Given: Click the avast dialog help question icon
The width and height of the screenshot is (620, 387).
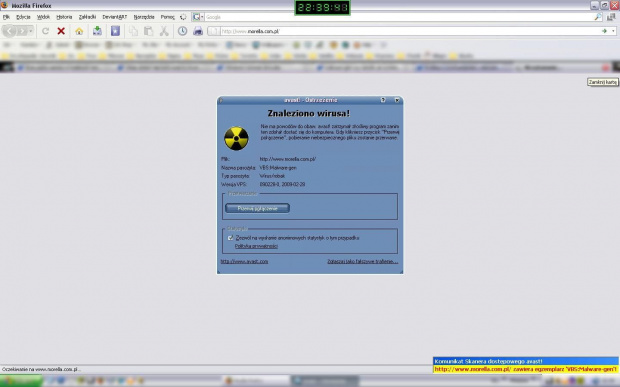Looking at the screenshot, I should (x=383, y=100).
